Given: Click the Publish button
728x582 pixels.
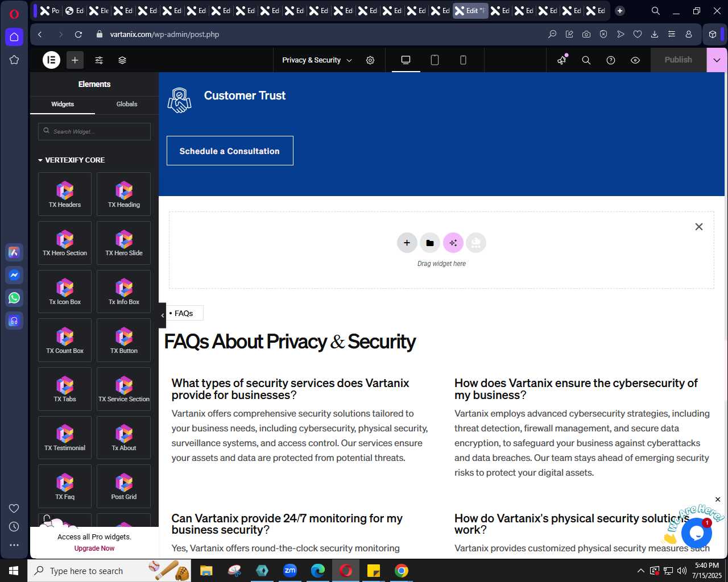Looking at the screenshot, I should 678,60.
